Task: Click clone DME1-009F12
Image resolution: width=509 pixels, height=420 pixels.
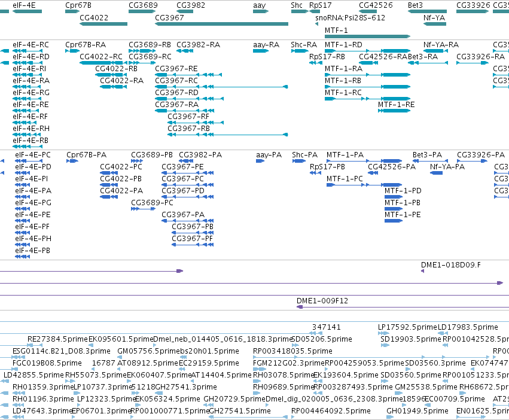Action: [322, 301]
